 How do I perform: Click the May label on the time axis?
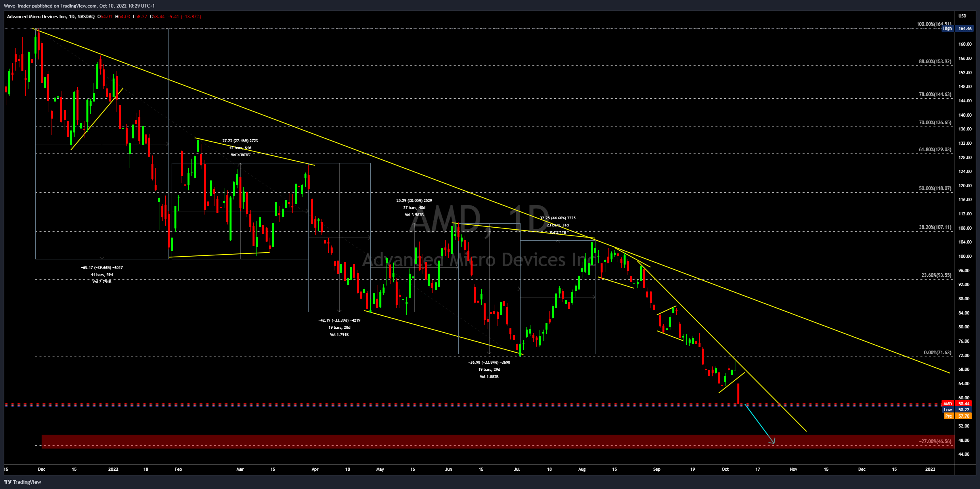point(380,469)
